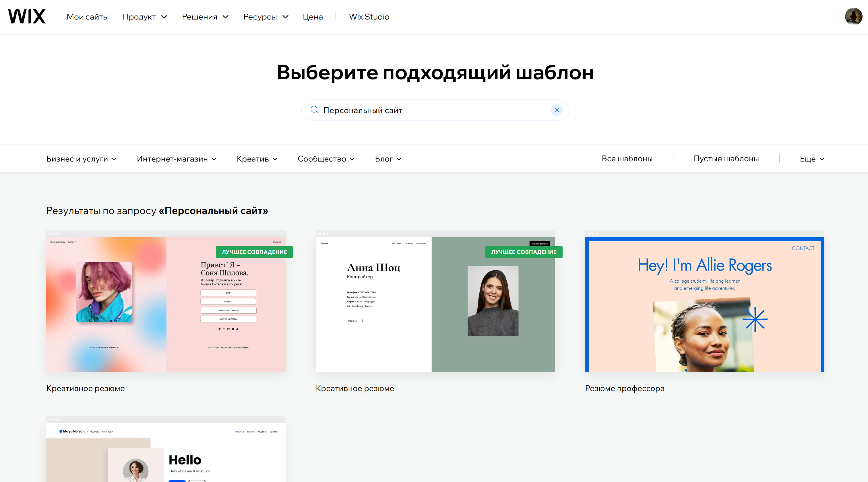Image resolution: width=868 pixels, height=482 pixels.
Task: Click the Wix logo
Action: [27, 17]
